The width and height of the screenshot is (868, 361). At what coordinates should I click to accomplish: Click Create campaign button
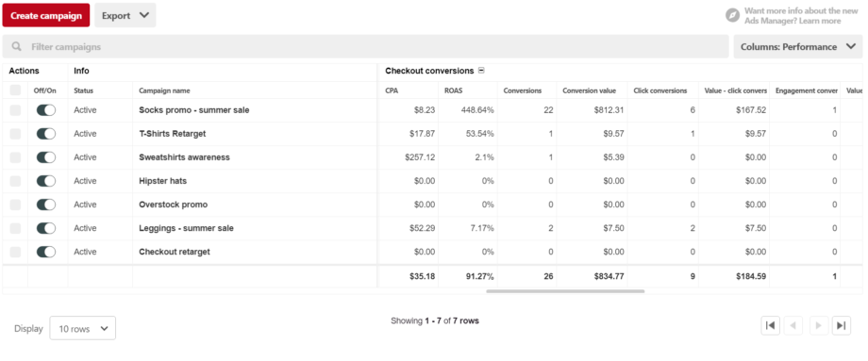[46, 15]
